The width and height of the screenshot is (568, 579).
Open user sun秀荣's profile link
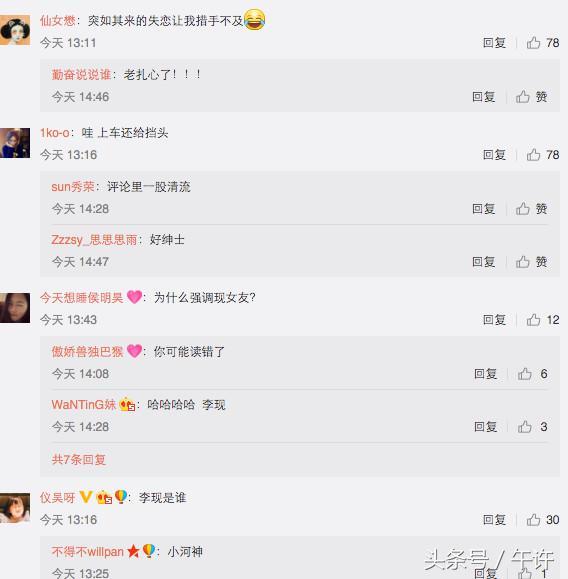coord(73,187)
